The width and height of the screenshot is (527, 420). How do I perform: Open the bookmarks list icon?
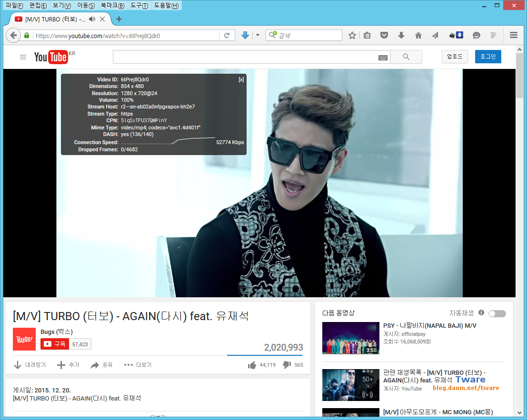coord(367,35)
